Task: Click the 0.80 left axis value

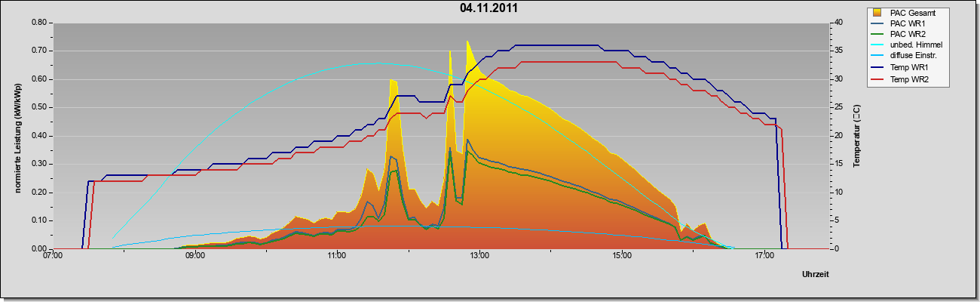Action: coord(40,23)
